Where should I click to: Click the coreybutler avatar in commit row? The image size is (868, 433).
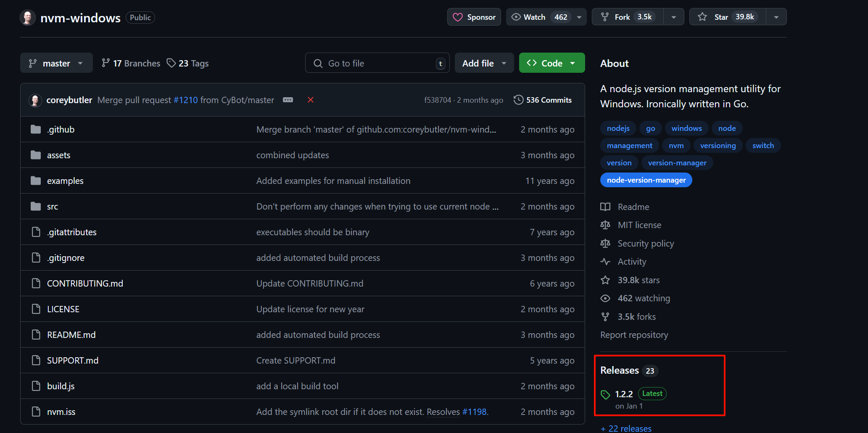(35, 100)
